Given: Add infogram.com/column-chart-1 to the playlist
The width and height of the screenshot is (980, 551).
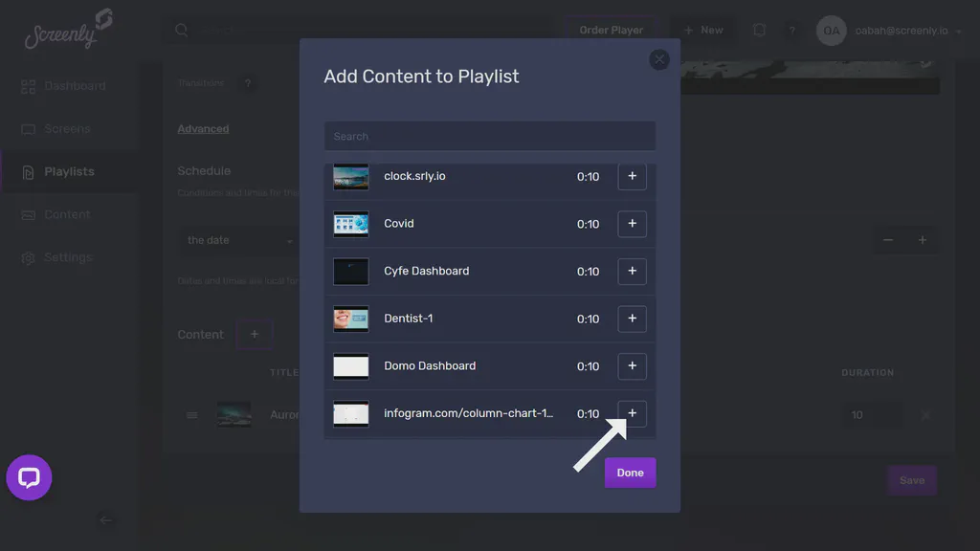Looking at the screenshot, I should coord(632,413).
